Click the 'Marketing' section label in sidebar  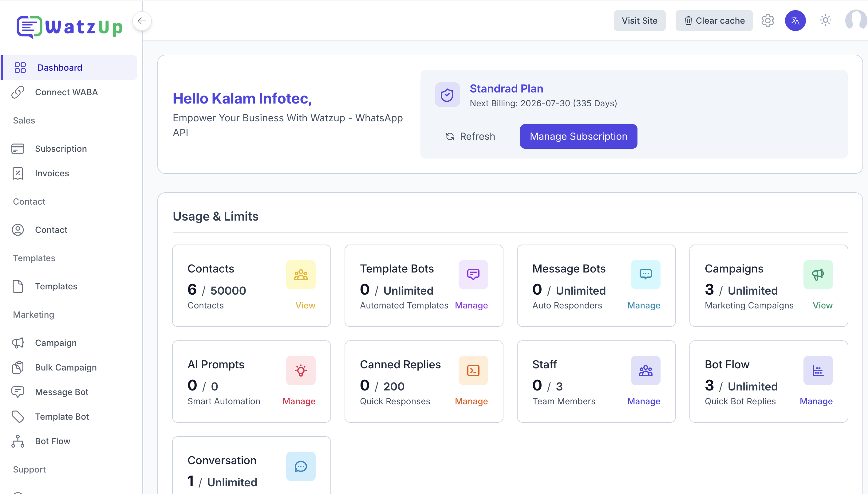coord(33,315)
